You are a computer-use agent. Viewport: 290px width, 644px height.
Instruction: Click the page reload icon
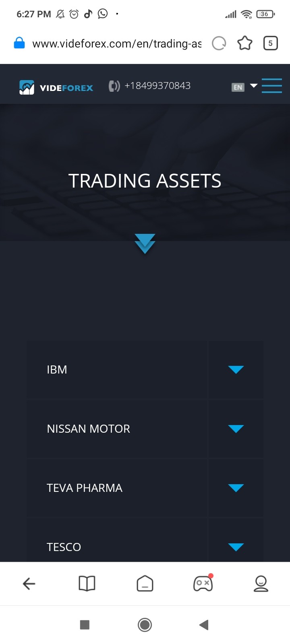(x=219, y=43)
